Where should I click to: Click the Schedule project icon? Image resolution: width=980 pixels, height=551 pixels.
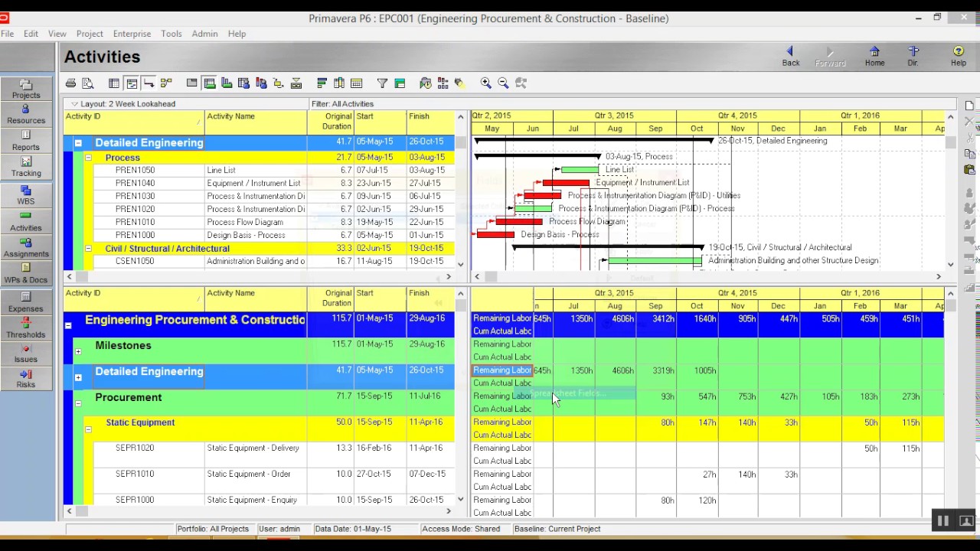pos(426,83)
